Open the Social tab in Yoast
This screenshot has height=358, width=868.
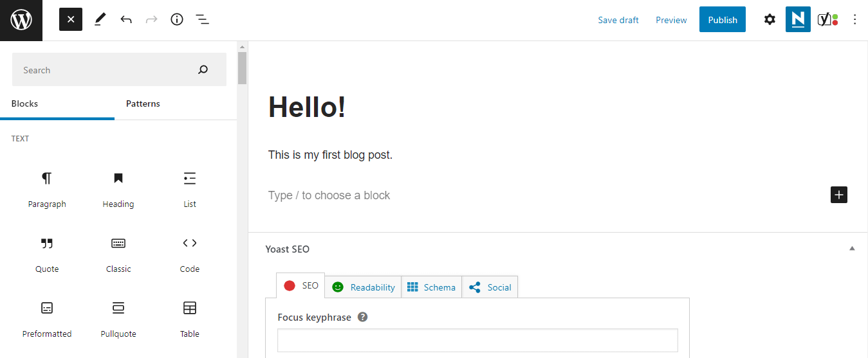(490, 287)
